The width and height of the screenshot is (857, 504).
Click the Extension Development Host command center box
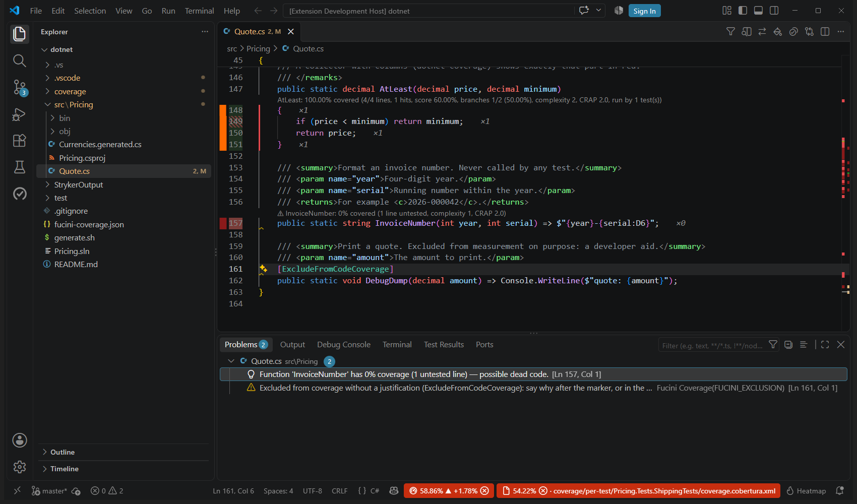(429, 11)
